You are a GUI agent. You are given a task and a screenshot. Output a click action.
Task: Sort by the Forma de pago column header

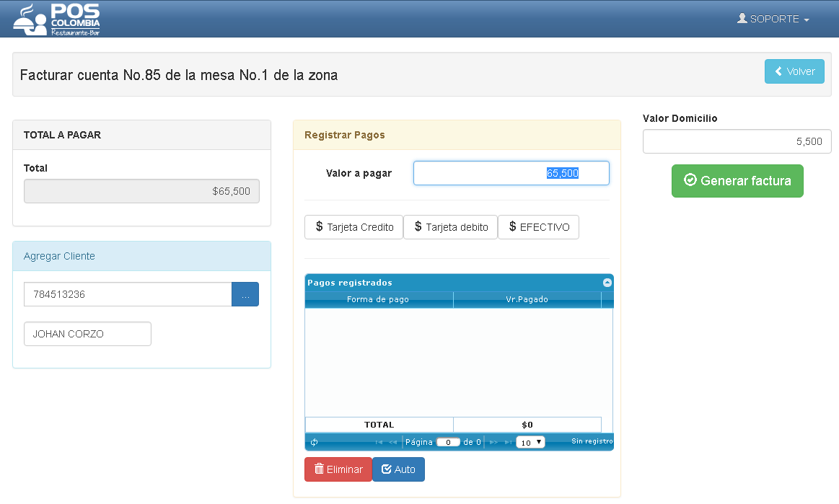click(379, 300)
